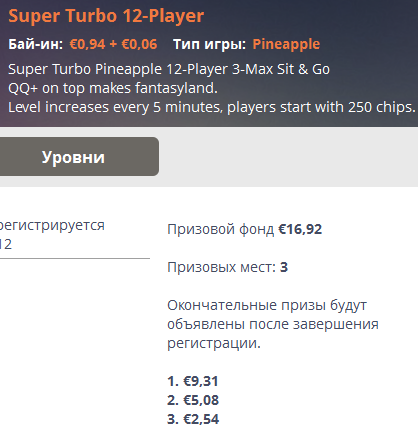Image resolution: width=418 pixels, height=439 pixels.
Task: Click the Призовых мест: 3 line
Action: [227, 267]
